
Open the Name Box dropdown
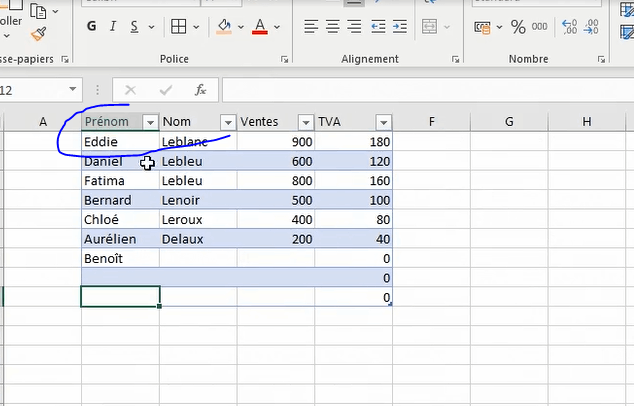72,89
